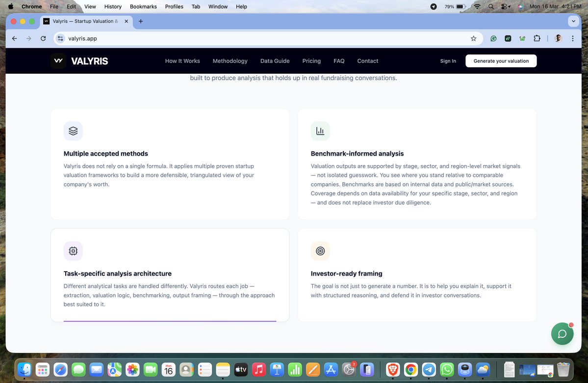Open the History menu

[x=113, y=6]
